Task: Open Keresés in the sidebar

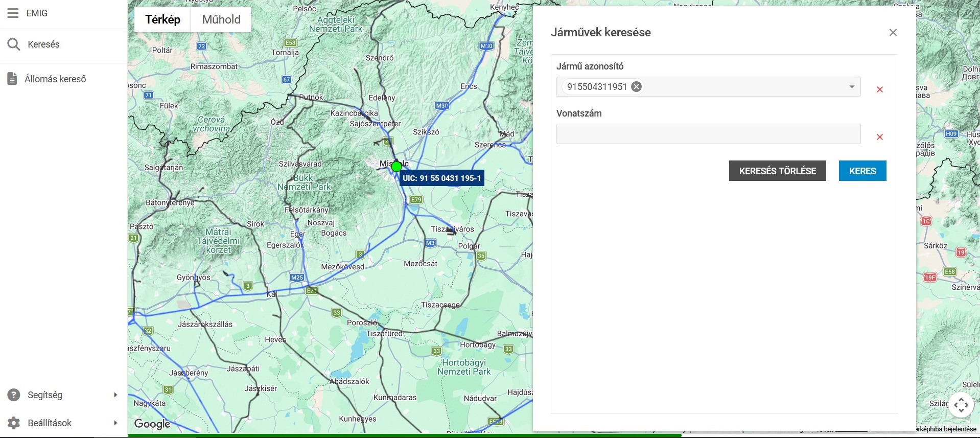Action: (43, 44)
